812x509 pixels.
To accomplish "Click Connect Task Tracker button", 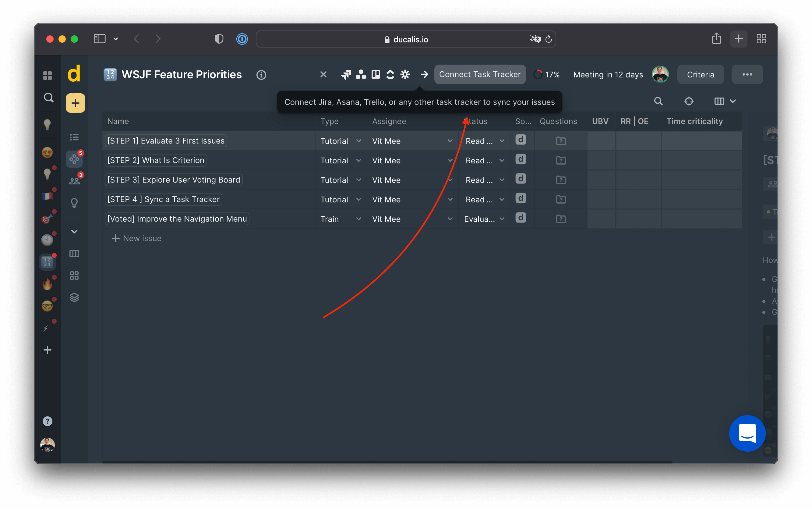I will click(480, 74).
